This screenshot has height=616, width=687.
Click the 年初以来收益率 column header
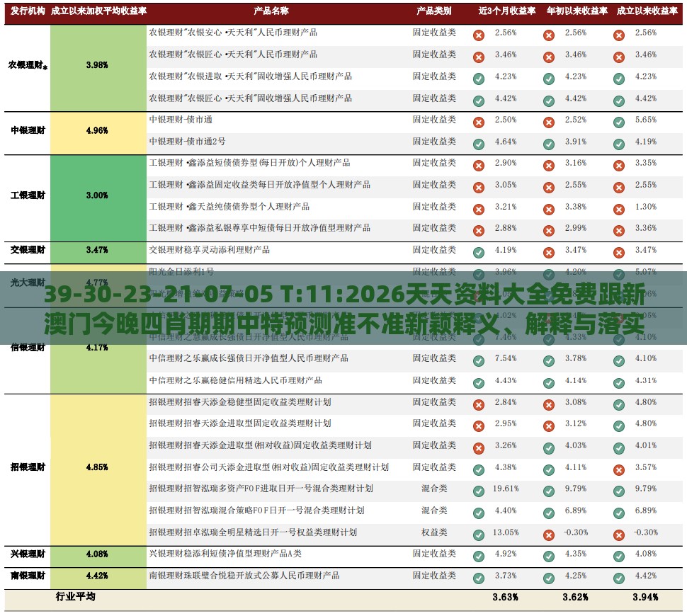click(x=577, y=11)
